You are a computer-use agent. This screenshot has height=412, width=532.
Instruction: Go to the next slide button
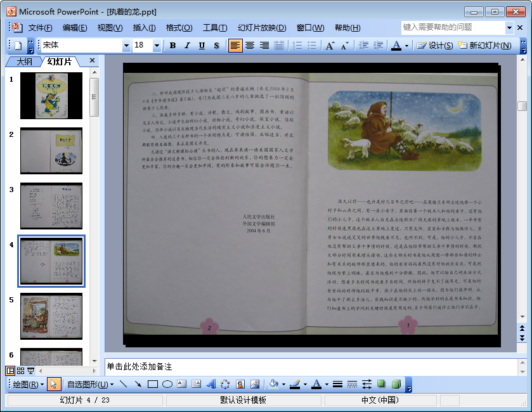coord(522,338)
